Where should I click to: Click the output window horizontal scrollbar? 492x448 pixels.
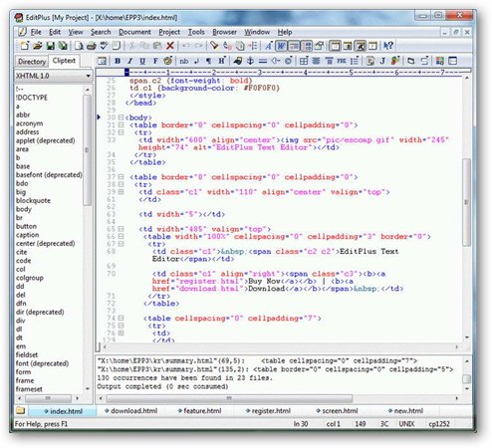pyautogui.click(x=228, y=398)
